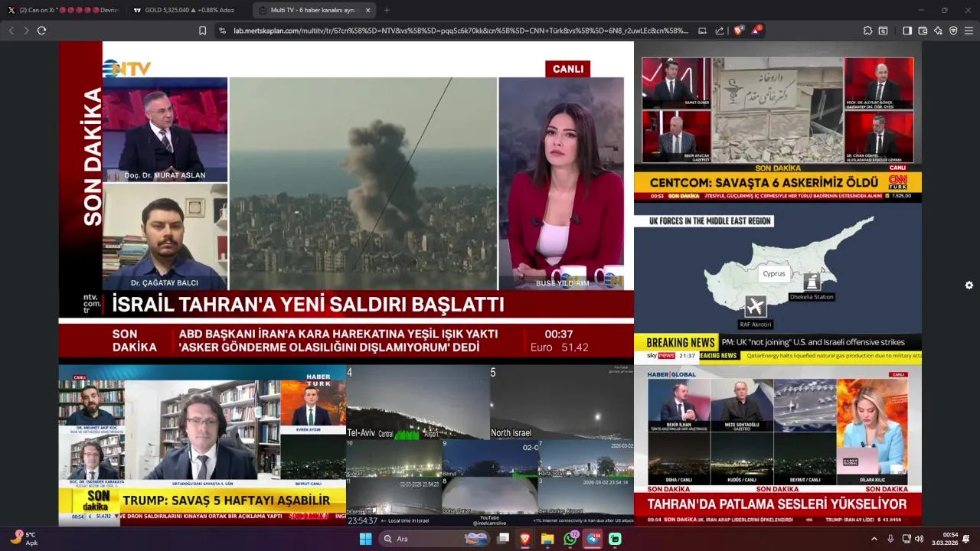Click the cast/picture-in-picture icon in address bar
The width and height of the screenshot is (980, 551).
point(703,31)
